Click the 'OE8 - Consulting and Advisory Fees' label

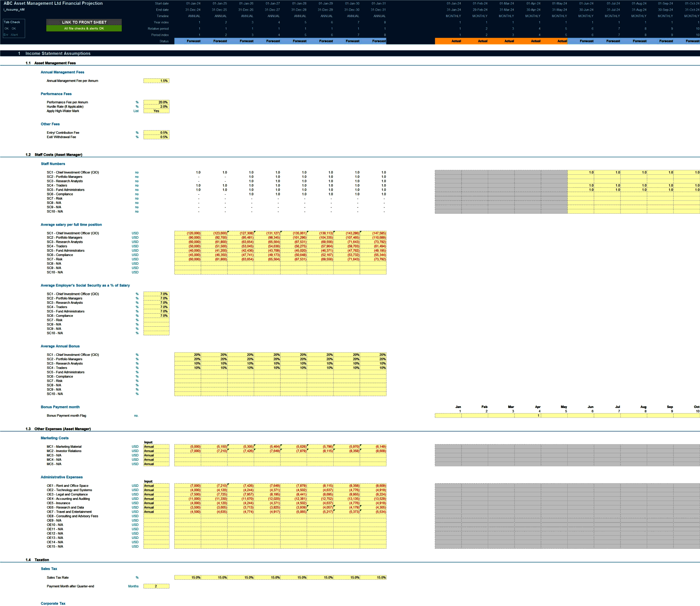[x=72, y=516]
